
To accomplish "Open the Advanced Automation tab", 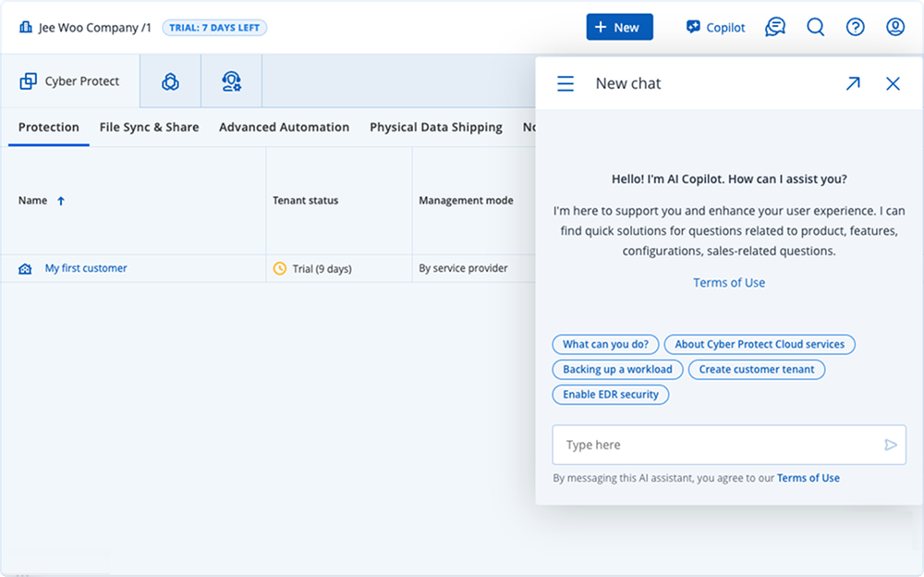I will pyautogui.click(x=284, y=127).
